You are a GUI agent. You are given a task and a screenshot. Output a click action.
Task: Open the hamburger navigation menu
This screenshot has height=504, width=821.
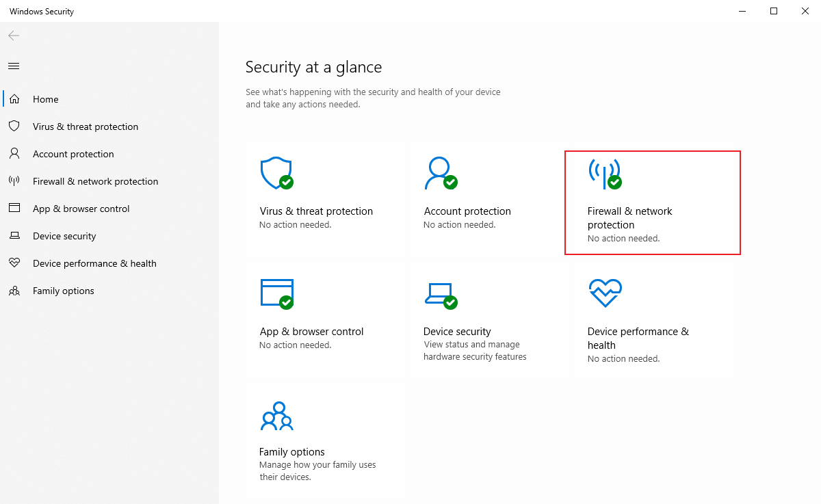[x=13, y=66]
